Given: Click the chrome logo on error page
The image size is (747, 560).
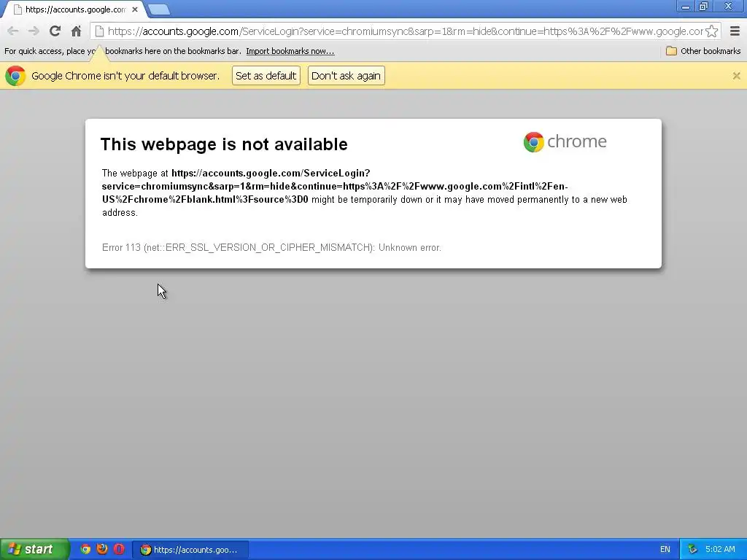Looking at the screenshot, I should point(565,142).
